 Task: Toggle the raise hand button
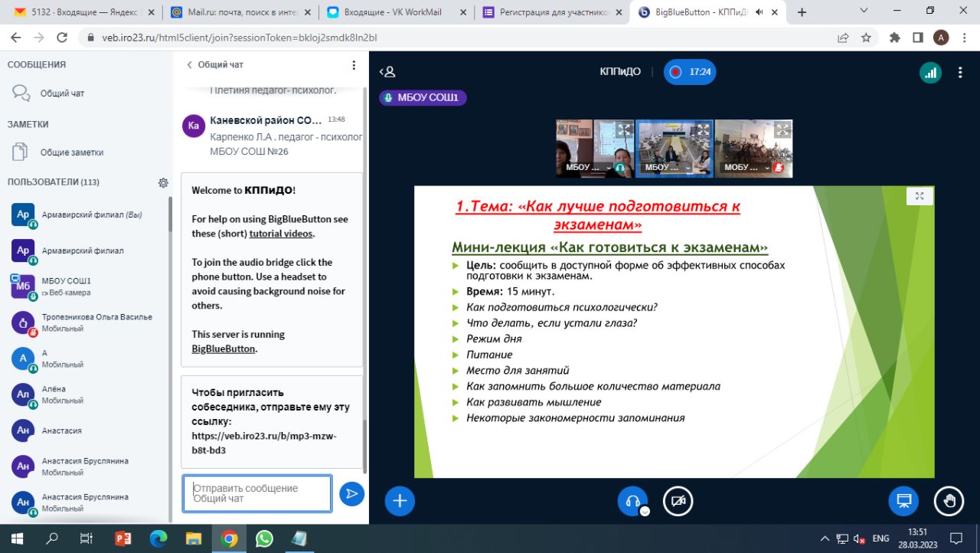[x=949, y=501]
